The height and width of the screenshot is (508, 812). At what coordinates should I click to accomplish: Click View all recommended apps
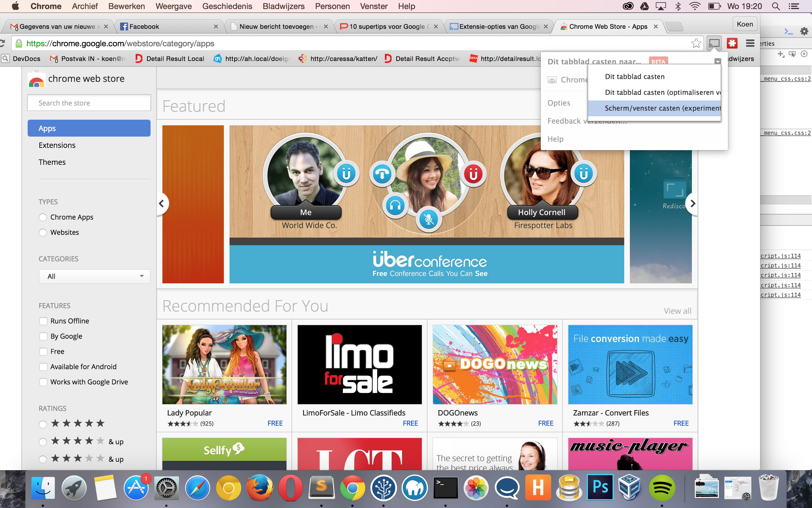pos(677,311)
